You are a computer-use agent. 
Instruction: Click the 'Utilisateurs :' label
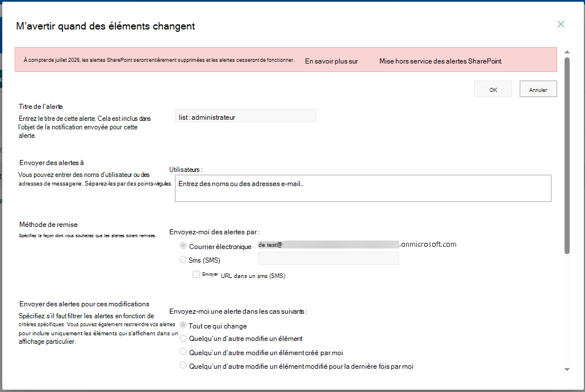tap(186, 170)
